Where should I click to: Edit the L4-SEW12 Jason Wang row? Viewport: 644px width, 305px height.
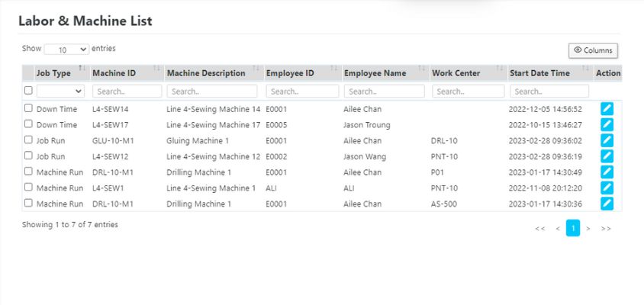607,156
